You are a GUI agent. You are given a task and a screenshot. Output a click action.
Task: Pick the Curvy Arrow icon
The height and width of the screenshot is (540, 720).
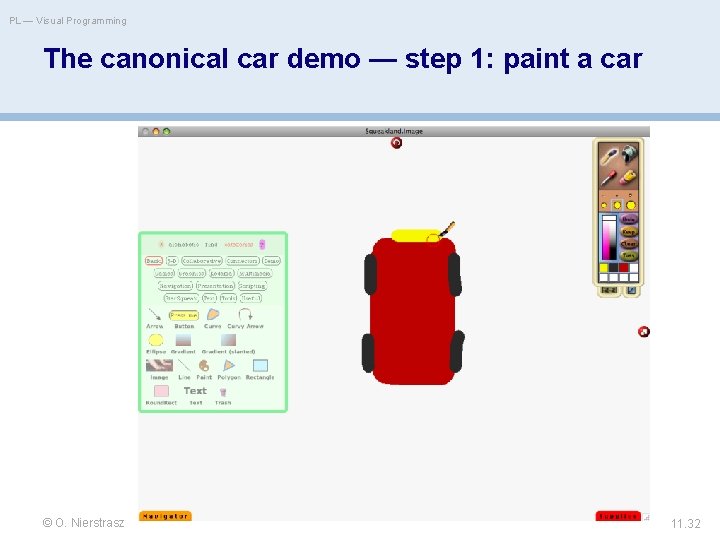[x=245, y=315]
